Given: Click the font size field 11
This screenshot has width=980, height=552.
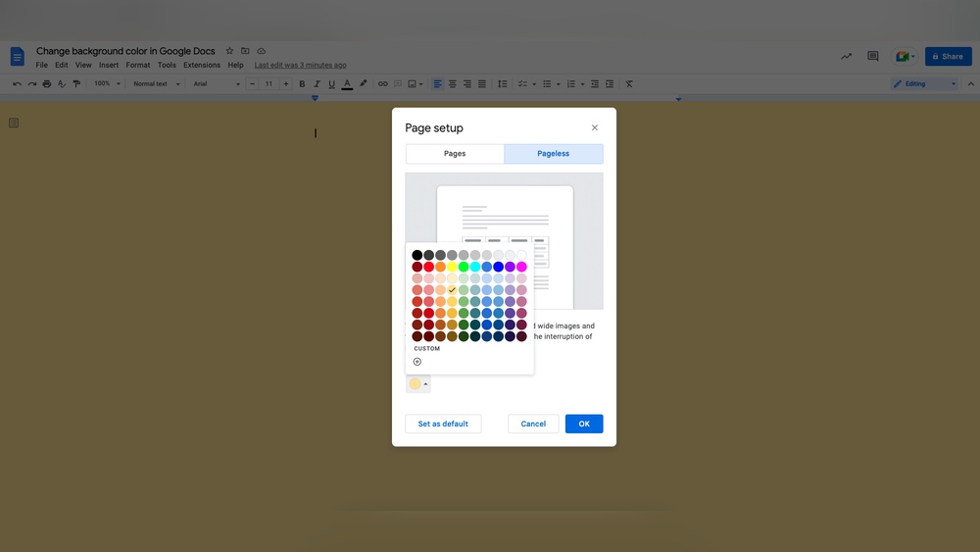Looking at the screenshot, I should pyautogui.click(x=269, y=83).
